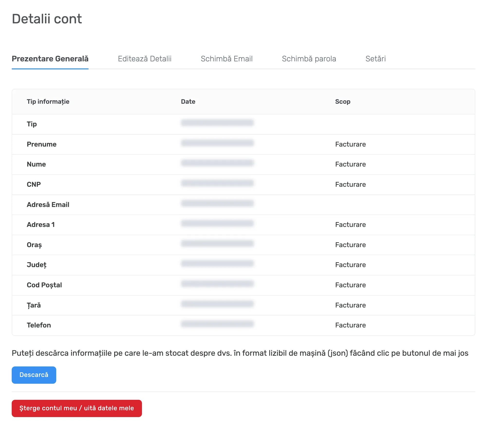Image resolution: width=487 pixels, height=448 pixels.
Task: Select the Nume row label
Action: pos(36,164)
